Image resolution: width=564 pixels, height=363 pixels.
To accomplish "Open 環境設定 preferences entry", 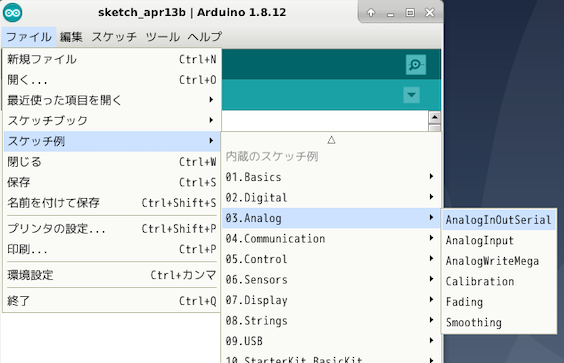I will (x=112, y=275).
